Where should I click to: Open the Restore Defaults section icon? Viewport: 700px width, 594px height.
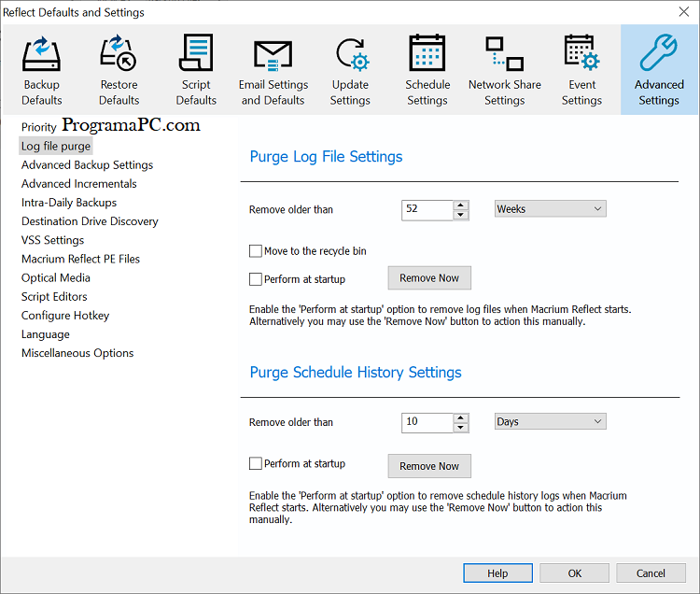point(119,53)
